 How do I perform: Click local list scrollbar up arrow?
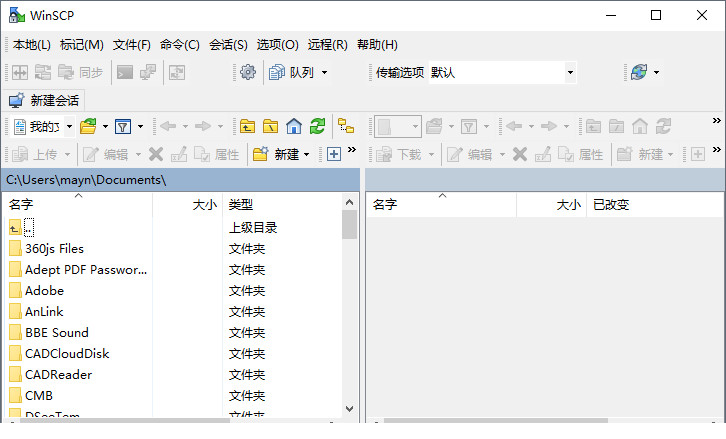coord(350,202)
